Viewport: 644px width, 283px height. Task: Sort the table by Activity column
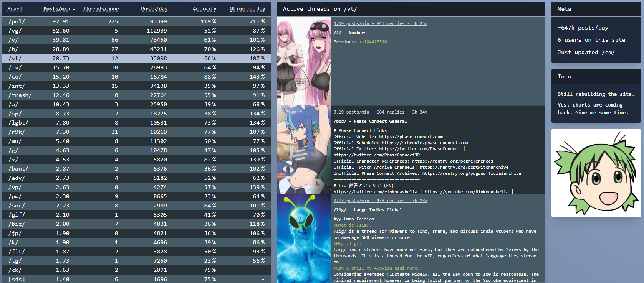coord(204,9)
